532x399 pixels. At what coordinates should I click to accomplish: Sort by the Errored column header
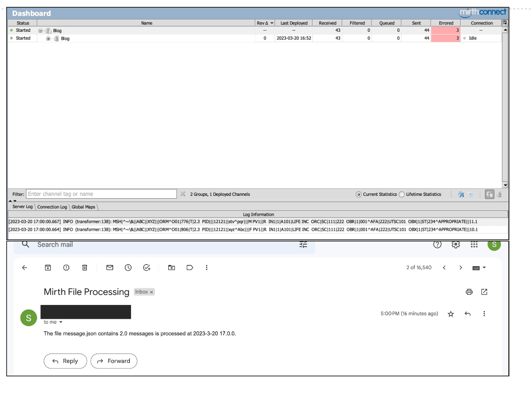click(x=446, y=23)
